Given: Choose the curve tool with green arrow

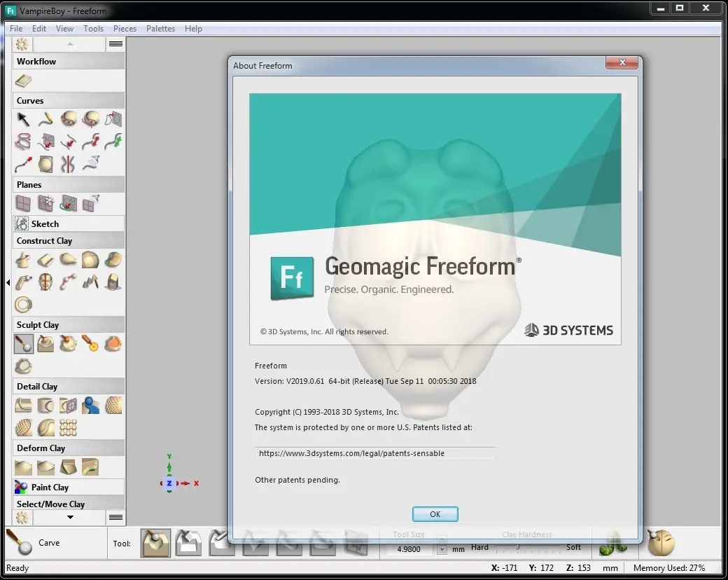Looking at the screenshot, I should pyautogui.click(x=113, y=141).
